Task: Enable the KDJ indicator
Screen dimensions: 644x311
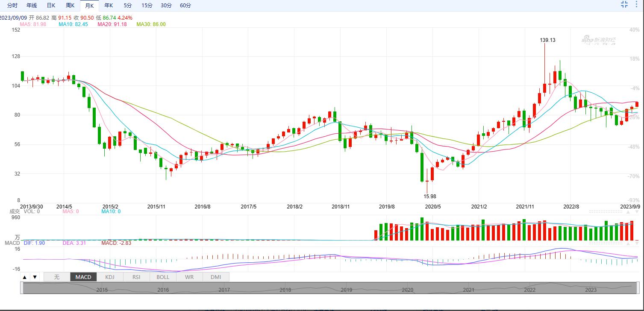Action: click(110, 277)
